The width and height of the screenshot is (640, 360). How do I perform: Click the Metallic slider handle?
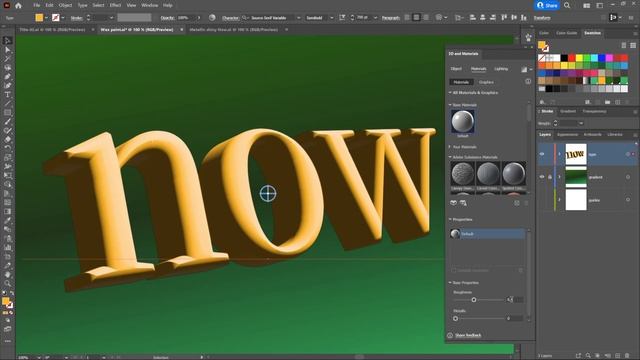[456, 318]
